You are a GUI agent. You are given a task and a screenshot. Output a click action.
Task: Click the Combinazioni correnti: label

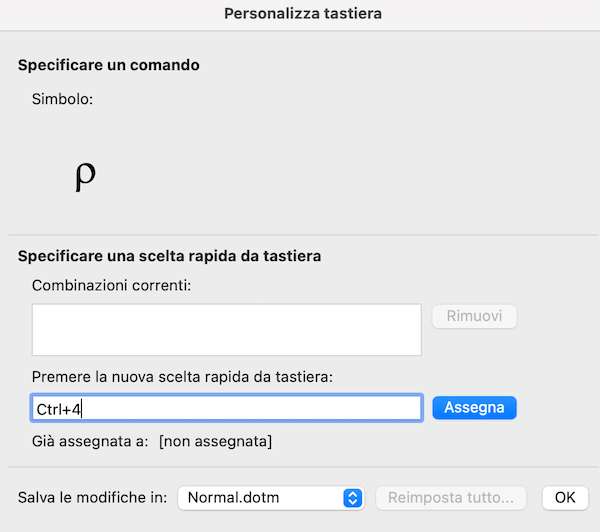(111, 286)
